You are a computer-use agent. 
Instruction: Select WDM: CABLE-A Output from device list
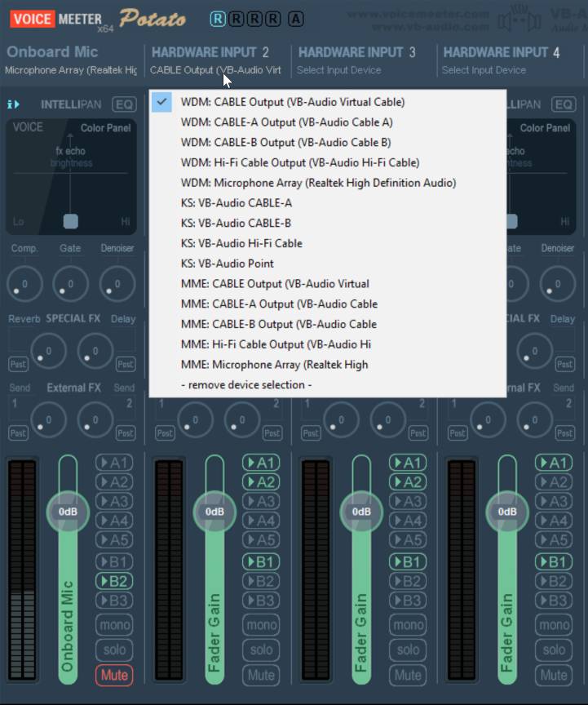point(286,122)
